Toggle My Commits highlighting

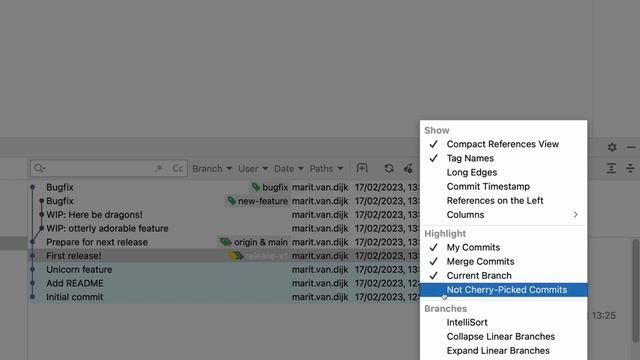click(503, 247)
